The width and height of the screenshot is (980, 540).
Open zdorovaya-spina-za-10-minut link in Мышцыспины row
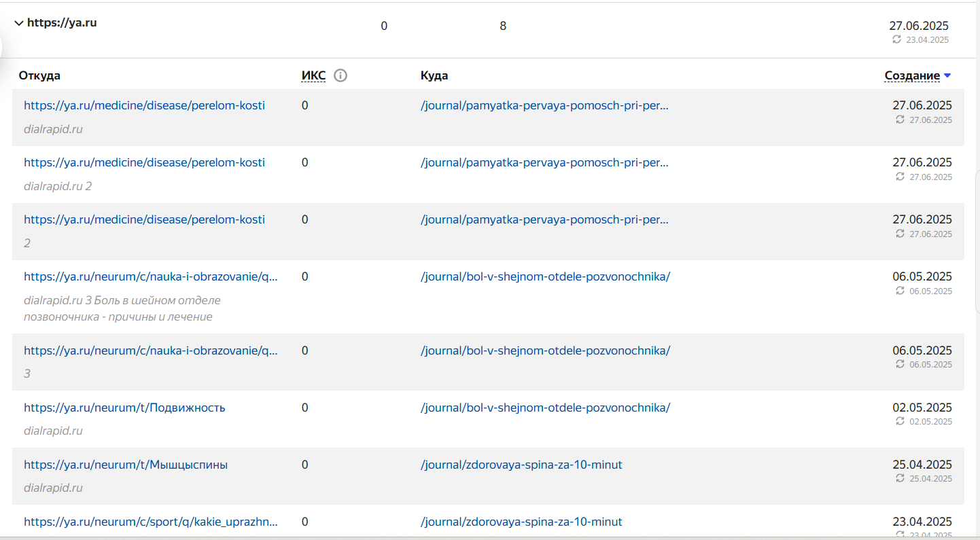[x=521, y=465]
